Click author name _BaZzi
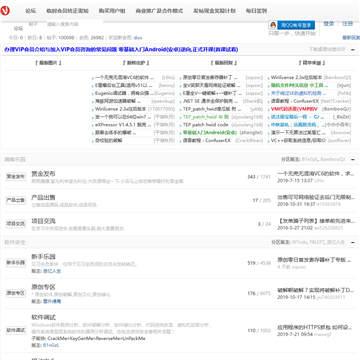This screenshot has height=360, width=360. [342, 117]
